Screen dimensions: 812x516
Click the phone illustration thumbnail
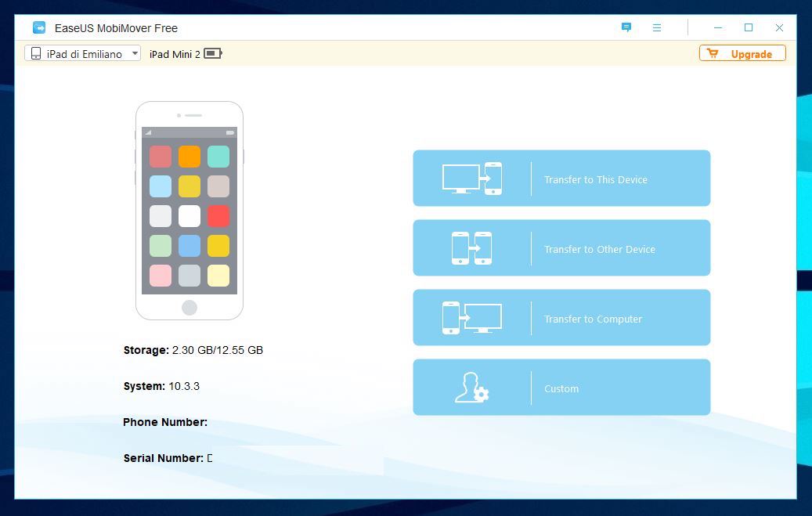[189, 211]
